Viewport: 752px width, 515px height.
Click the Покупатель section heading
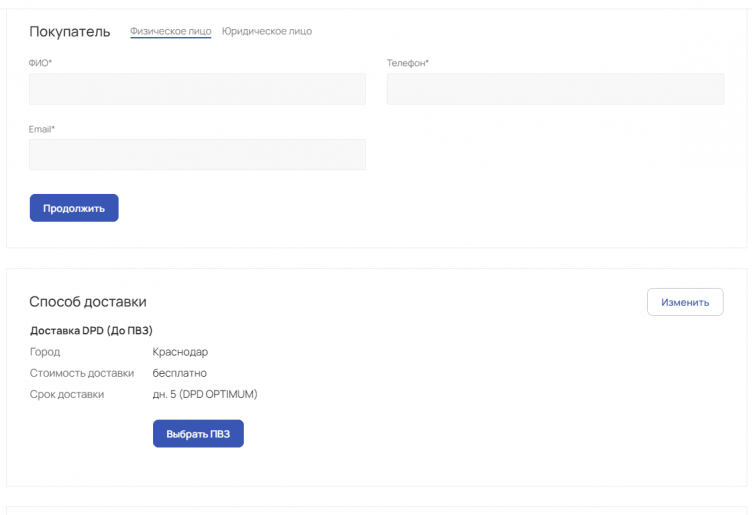(x=69, y=31)
